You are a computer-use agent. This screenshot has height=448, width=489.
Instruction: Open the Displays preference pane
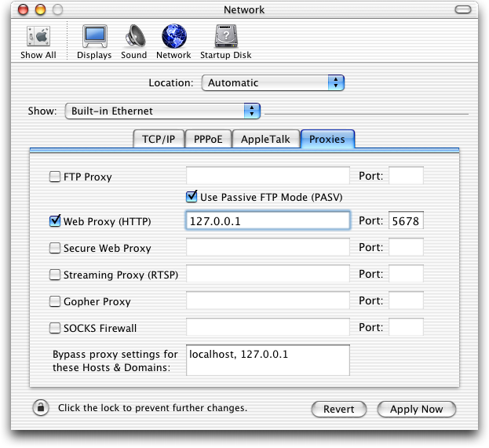point(94,42)
